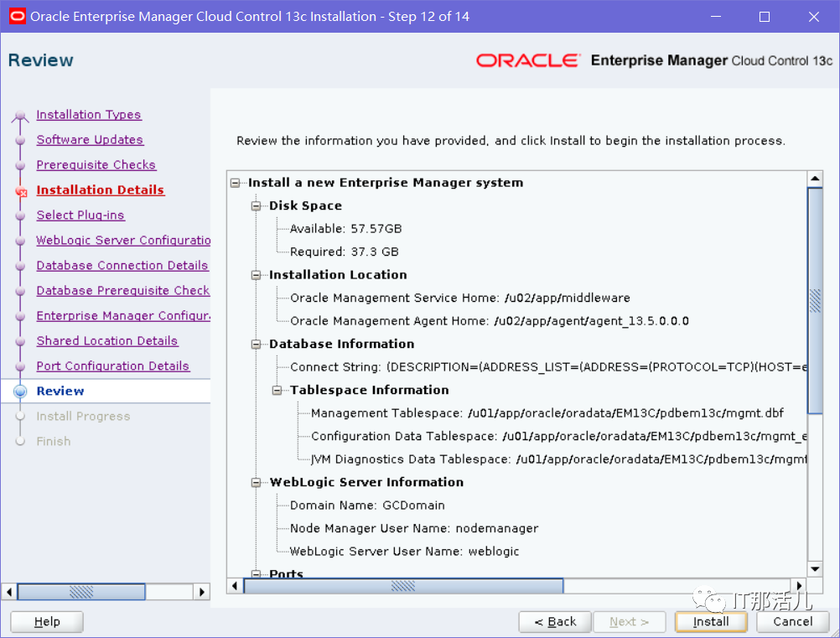Click the review tree's vertical scrollbar thumb
Viewport: 840px width, 638px height.
pyautogui.click(x=815, y=300)
